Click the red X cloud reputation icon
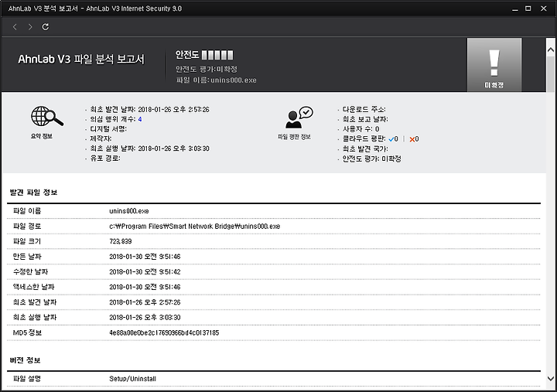The width and height of the screenshot is (557, 392). 412,139
